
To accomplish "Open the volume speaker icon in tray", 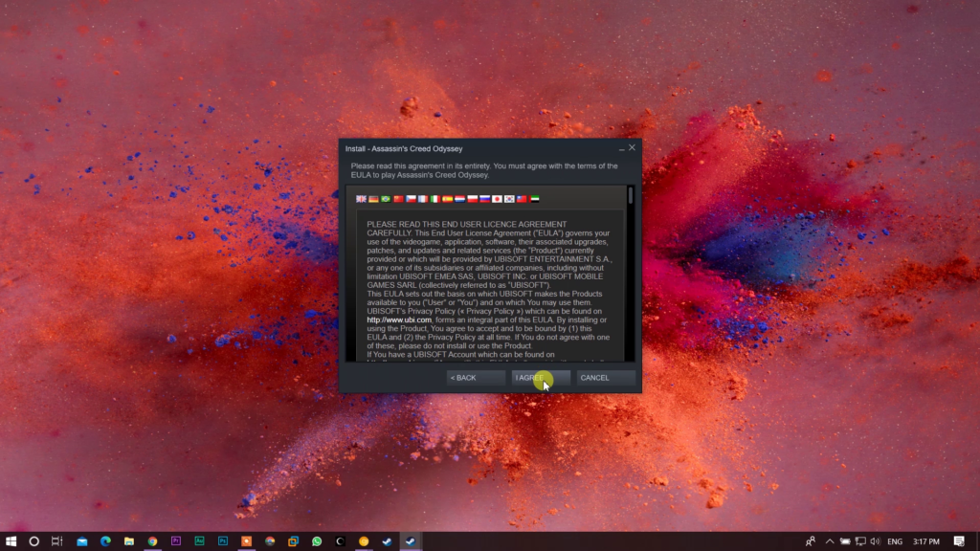I will click(x=875, y=541).
